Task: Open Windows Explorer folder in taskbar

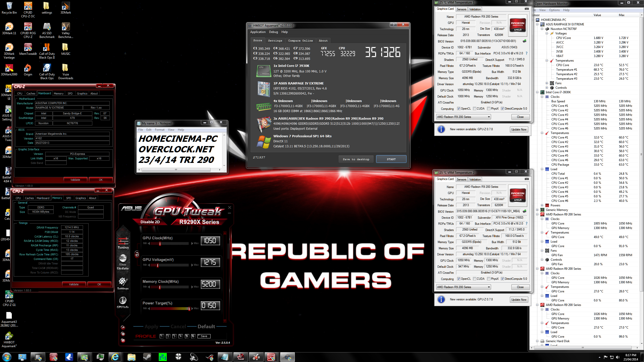Action: click(x=131, y=357)
